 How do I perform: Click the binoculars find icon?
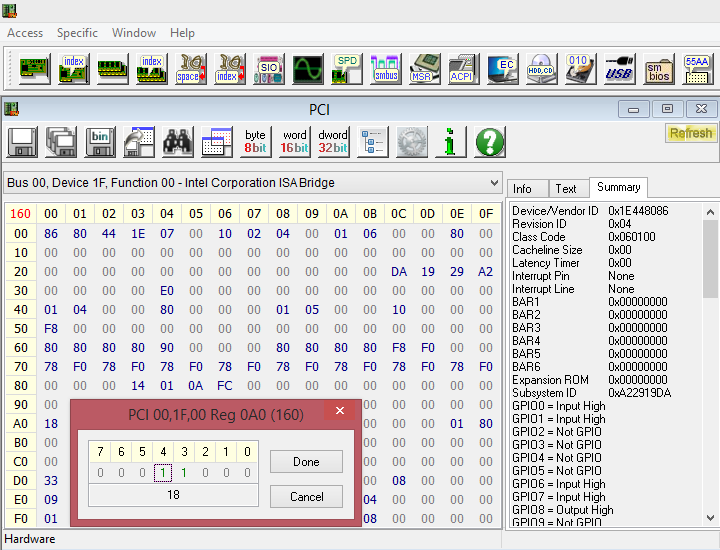(x=178, y=142)
